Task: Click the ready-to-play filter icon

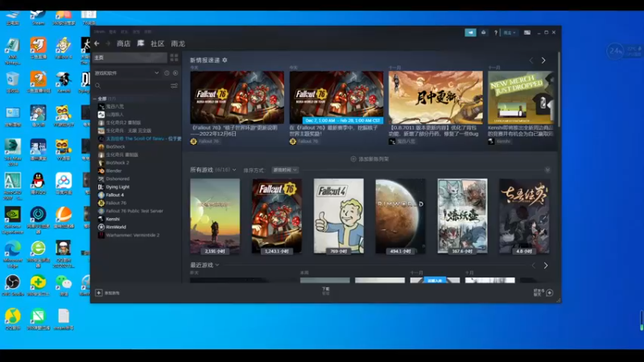Action: 175,73
